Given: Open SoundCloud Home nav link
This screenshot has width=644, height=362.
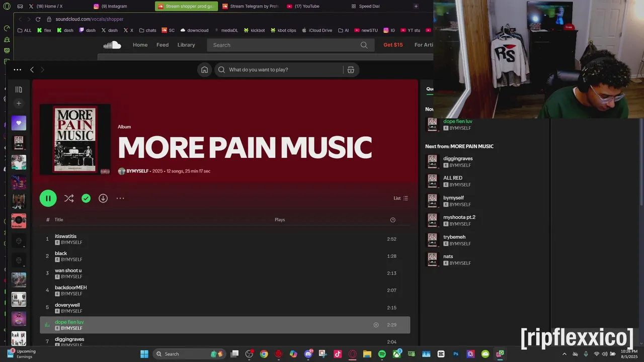Looking at the screenshot, I should pyautogui.click(x=140, y=45).
